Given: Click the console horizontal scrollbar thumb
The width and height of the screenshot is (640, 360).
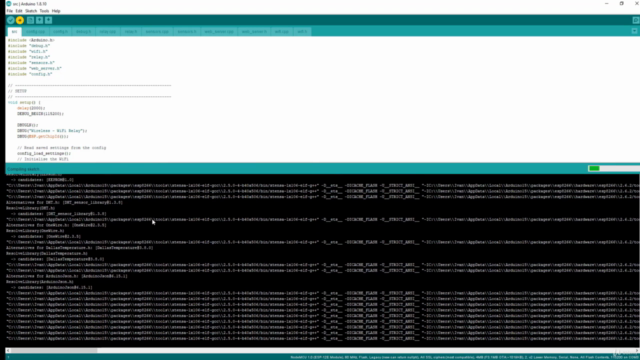Looking at the screenshot, I should (x=54, y=350).
